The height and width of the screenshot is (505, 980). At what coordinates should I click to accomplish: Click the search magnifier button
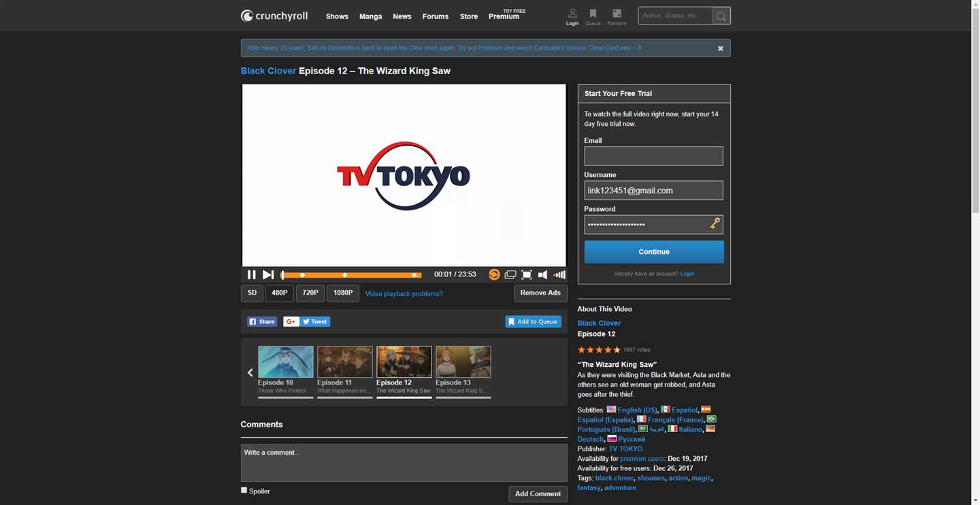click(721, 16)
